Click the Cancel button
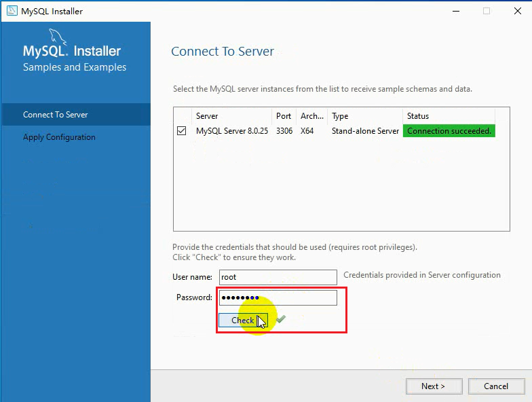The image size is (532, 402). [x=496, y=386]
